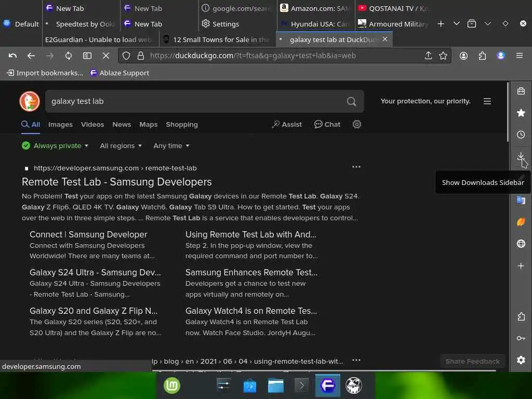The image size is (532, 399).
Task: Toggle the sidebar layout toolbar icon
Action: (x=87, y=56)
